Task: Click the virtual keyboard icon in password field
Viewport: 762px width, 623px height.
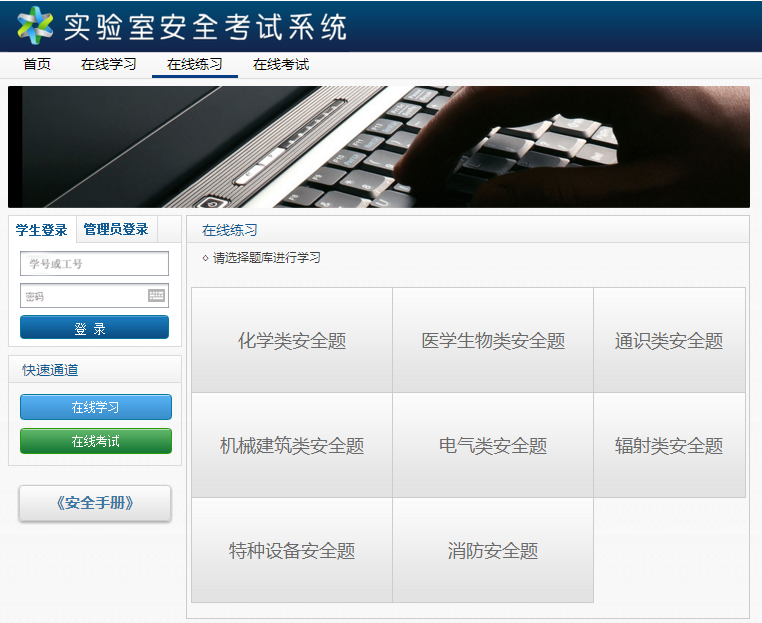Action: (156, 295)
